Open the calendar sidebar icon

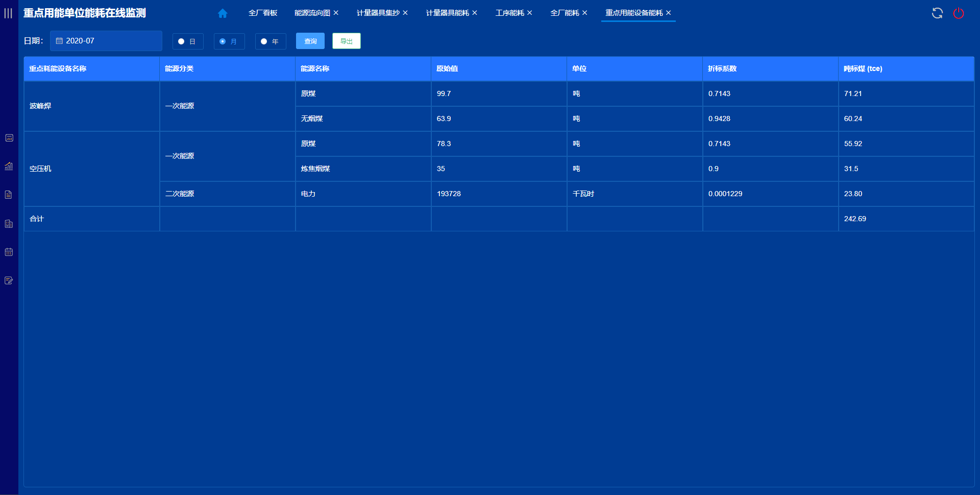[9, 252]
